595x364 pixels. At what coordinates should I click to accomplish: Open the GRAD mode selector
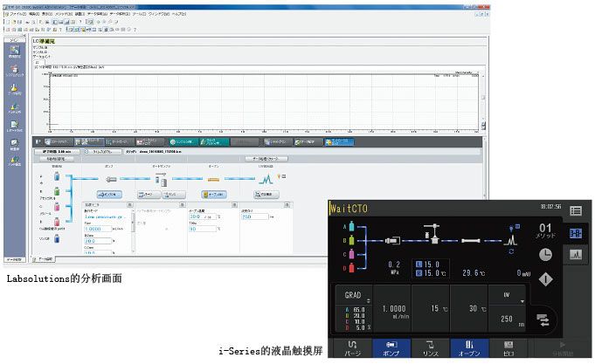click(355, 297)
